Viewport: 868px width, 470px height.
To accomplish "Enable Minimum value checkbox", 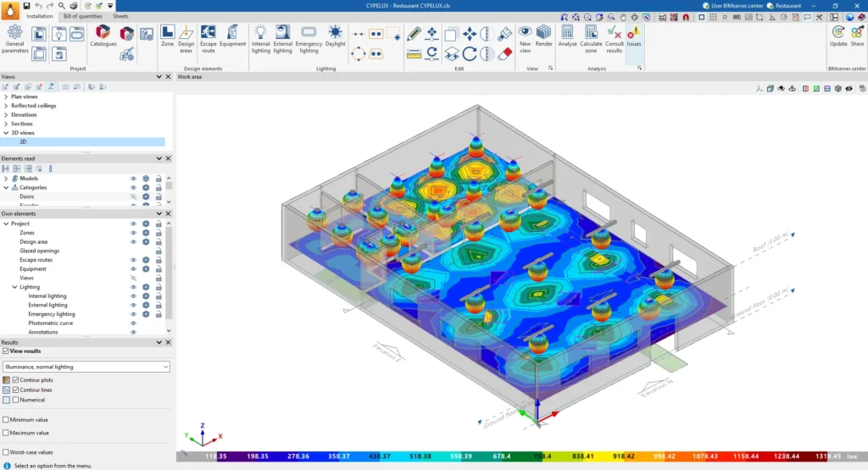I will coord(6,420).
